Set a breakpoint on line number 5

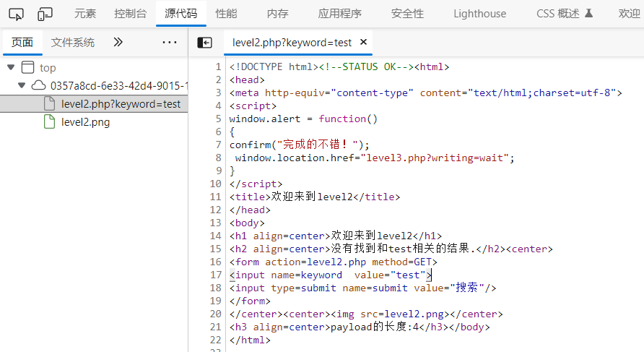point(218,119)
